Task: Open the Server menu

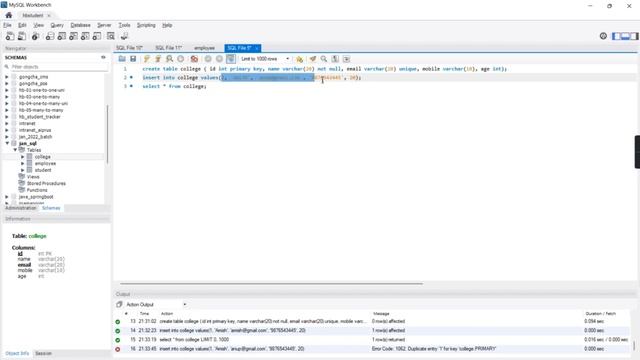Action: 104,25
